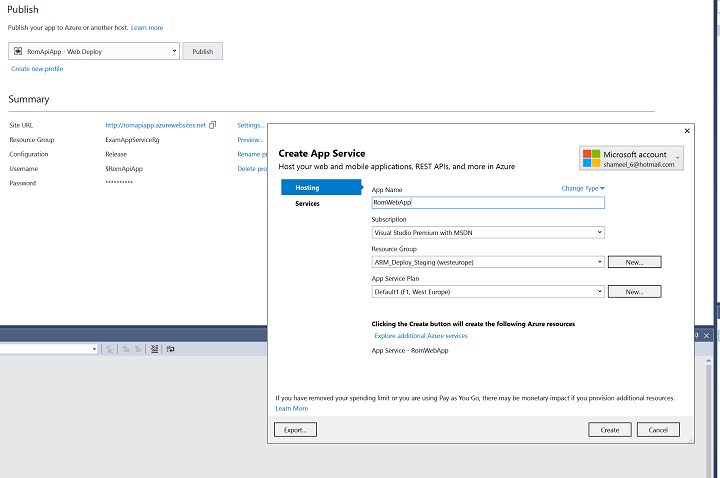Click the web deploy profile icon

point(18,51)
